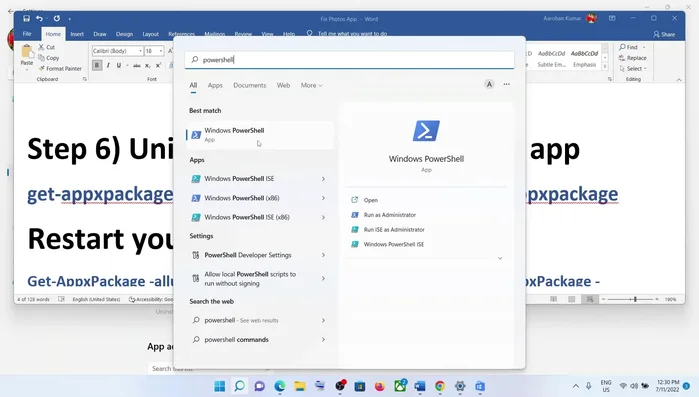This screenshot has height=397, width=699.
Task: Open the Design ribbon tab in Word
Action: point(124,34)
